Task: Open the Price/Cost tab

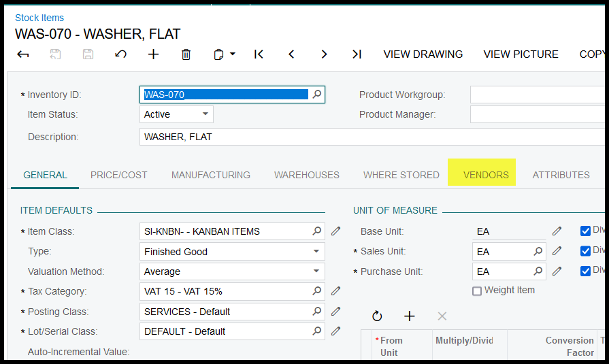Action: (x=119, y=175)
